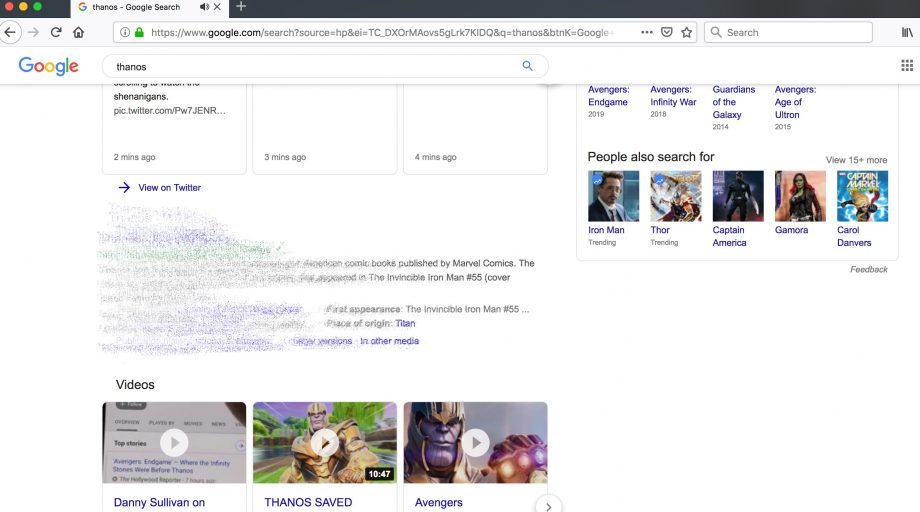Open page actions three-dot menu
This screenshot has width=920, height=512.
[647, 32]
